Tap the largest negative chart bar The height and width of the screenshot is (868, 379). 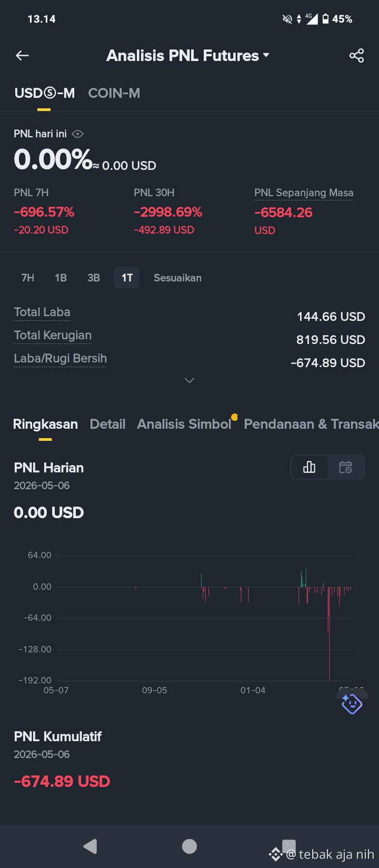coord(330,634)
